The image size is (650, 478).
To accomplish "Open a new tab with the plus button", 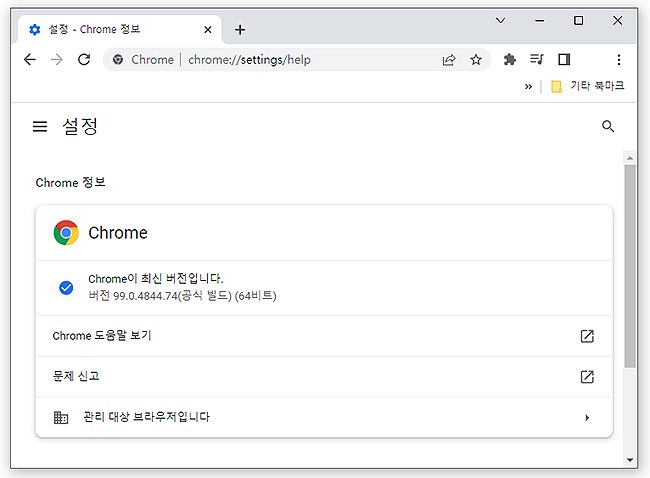I will 240,29.
